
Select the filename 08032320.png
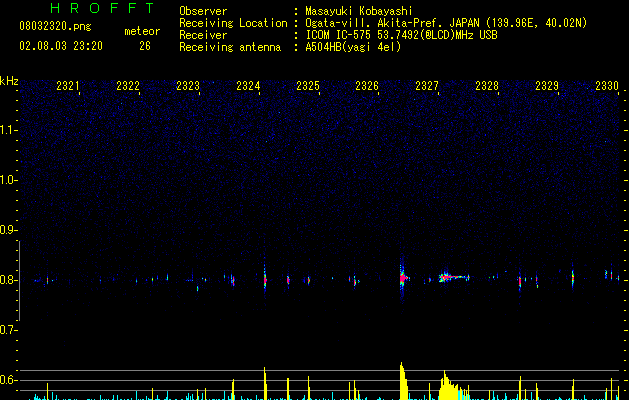55,27
